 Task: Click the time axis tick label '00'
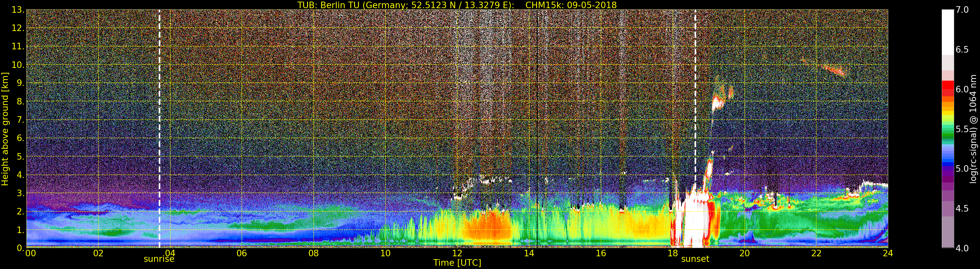pos(30,253)
